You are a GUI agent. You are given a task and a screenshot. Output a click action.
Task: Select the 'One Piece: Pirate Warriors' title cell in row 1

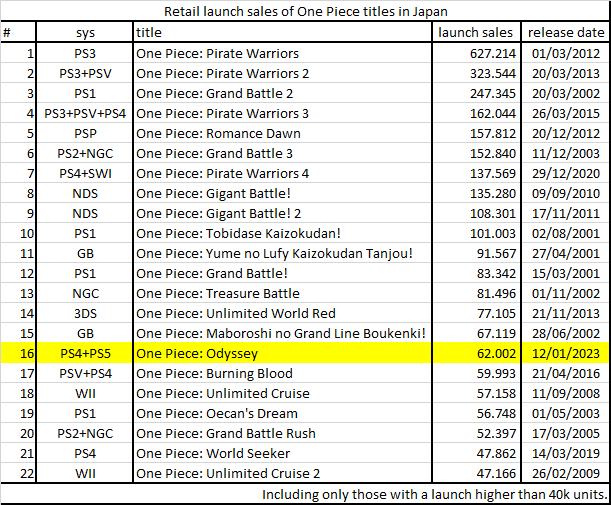(217, 53)
